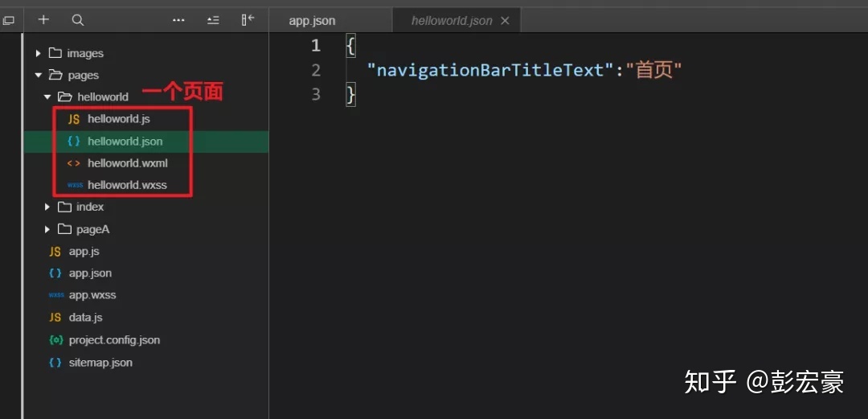Close the helloworld.json tab
The image size is (868, 419).
pos(505,21)
